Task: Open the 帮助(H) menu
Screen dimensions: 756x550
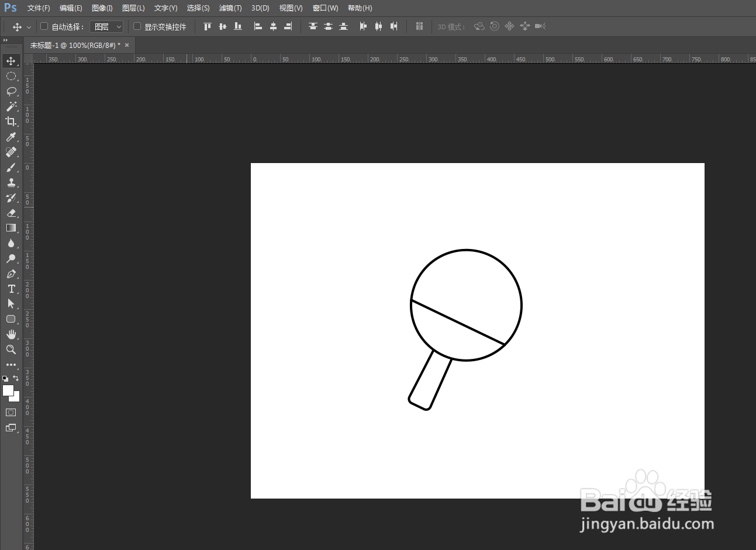Action: click(x=360, y=8)
